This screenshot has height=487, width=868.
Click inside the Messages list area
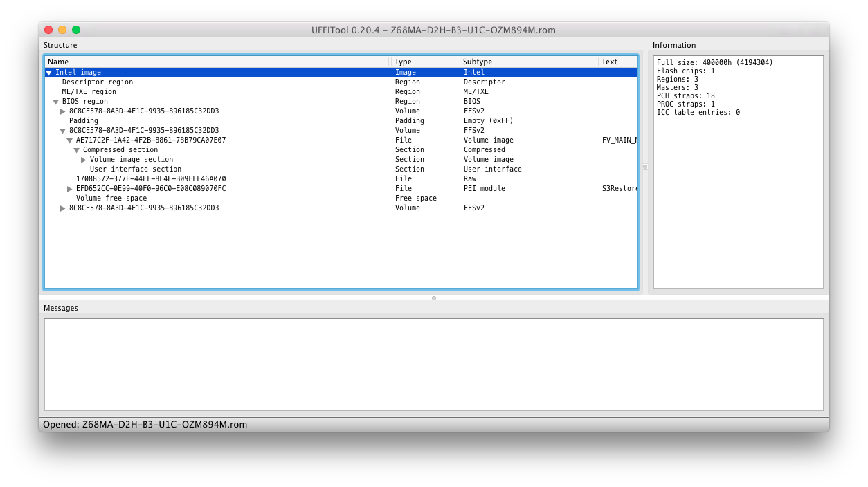(433, 364)
